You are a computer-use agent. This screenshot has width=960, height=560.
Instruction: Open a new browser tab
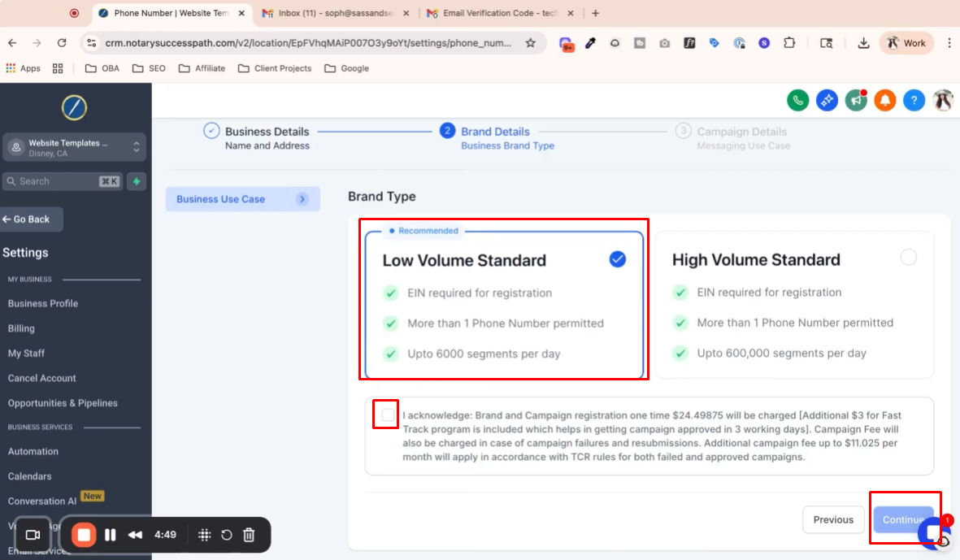pos(595,13)
